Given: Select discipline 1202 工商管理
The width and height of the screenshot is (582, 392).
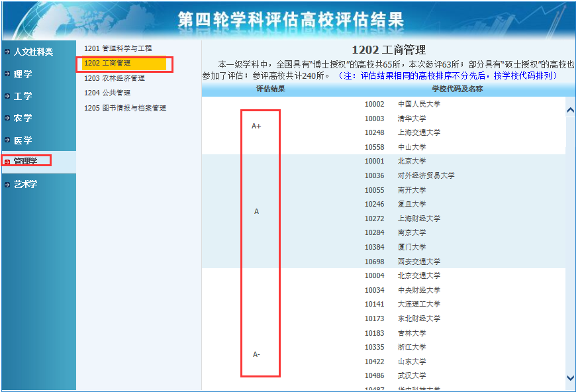Looking at the screenshot, I should click(124, 64).
